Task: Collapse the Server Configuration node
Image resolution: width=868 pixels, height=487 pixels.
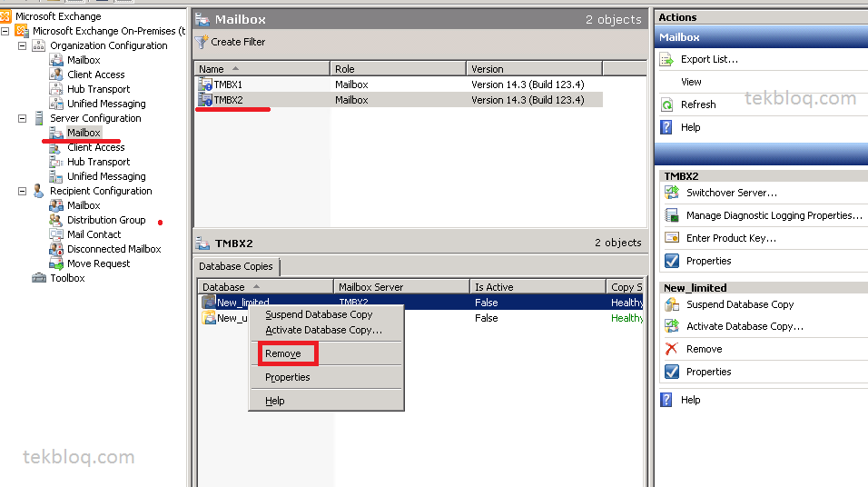Action: tap(22, 118)
